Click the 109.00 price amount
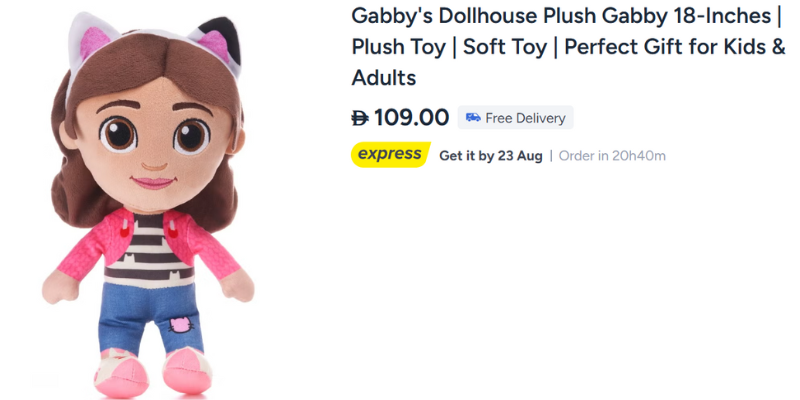The height and width of the screenshot is (400, 800). (x=411, y=118)
